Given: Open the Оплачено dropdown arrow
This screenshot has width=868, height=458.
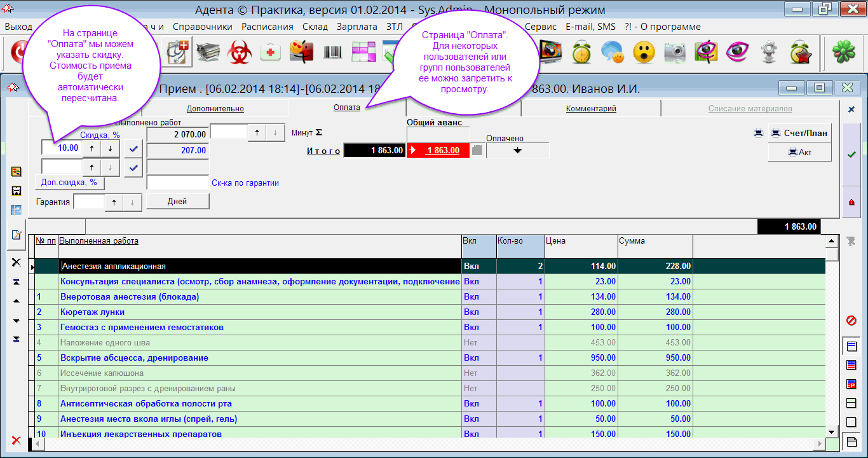Looking at the screenshot, I should (518, 151).
